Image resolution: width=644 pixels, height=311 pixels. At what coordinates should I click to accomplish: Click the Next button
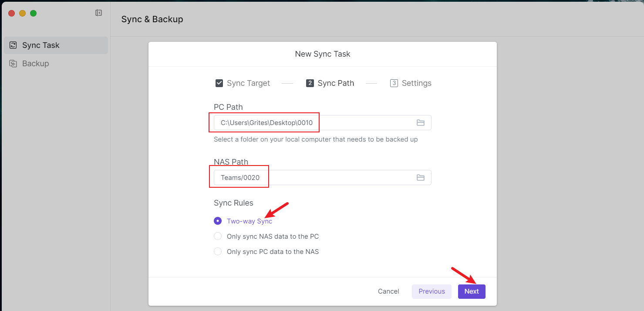point(472,291)
